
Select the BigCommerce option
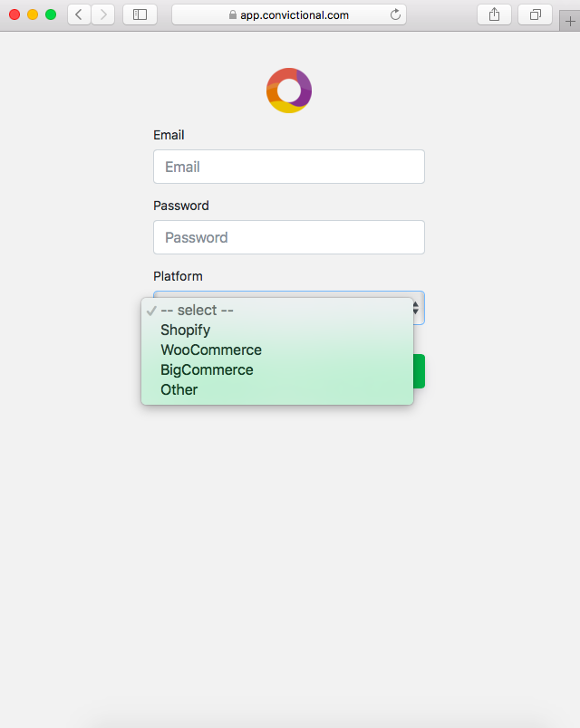[x=207, y=370]
